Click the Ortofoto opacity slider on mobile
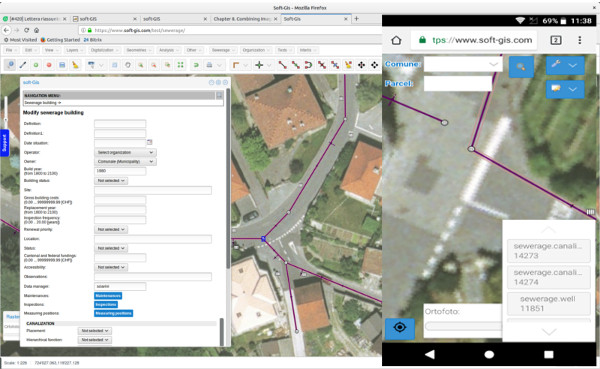Image resolution: width=600 pixels, height=369 pixels. pos(463,326)
